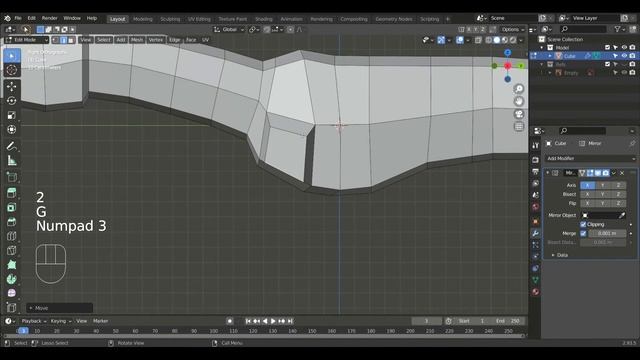Open the Add Modifier dropdown
The height and width of the screenshot is (360, 640).
pos(591,158)
